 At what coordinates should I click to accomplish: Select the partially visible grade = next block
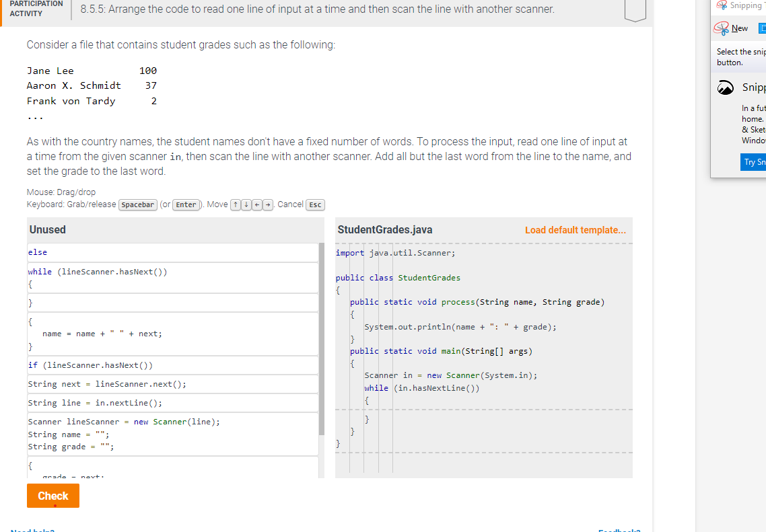pyautogui.click(x=173, y=467)
